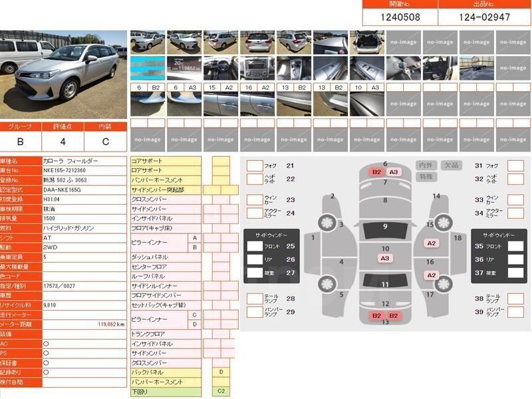Tick the アウターミラー 24 box
This screenshot has height=399, width=532.
tap(255, 213)
